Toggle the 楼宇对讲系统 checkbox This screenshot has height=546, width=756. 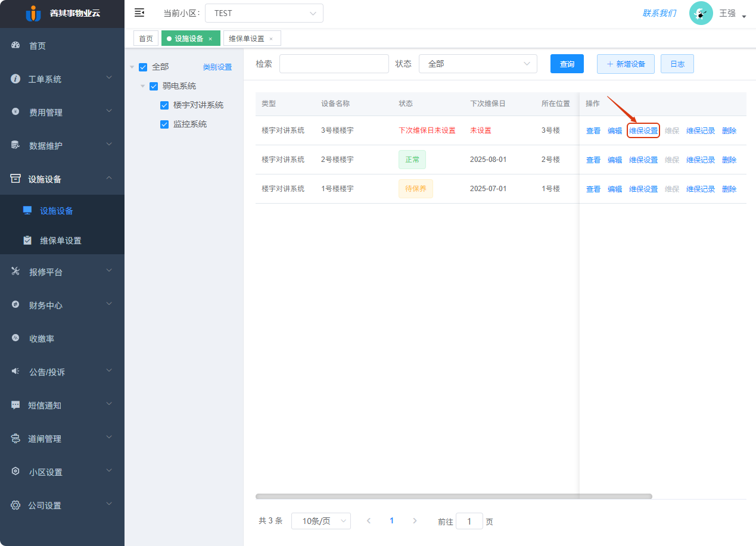tap(164, 105)
